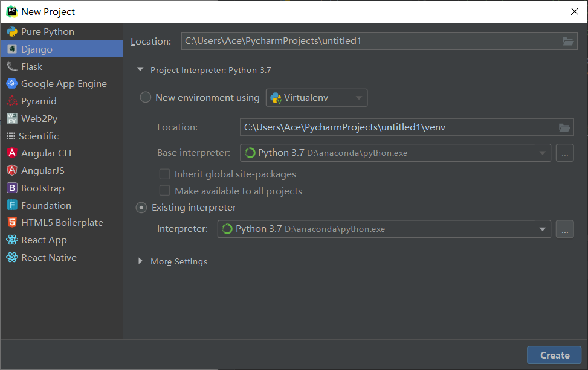Click the AngularJS shield icon
Image resolution: width=588 pixels, height=370 pixels.
(x=12, y=170)
